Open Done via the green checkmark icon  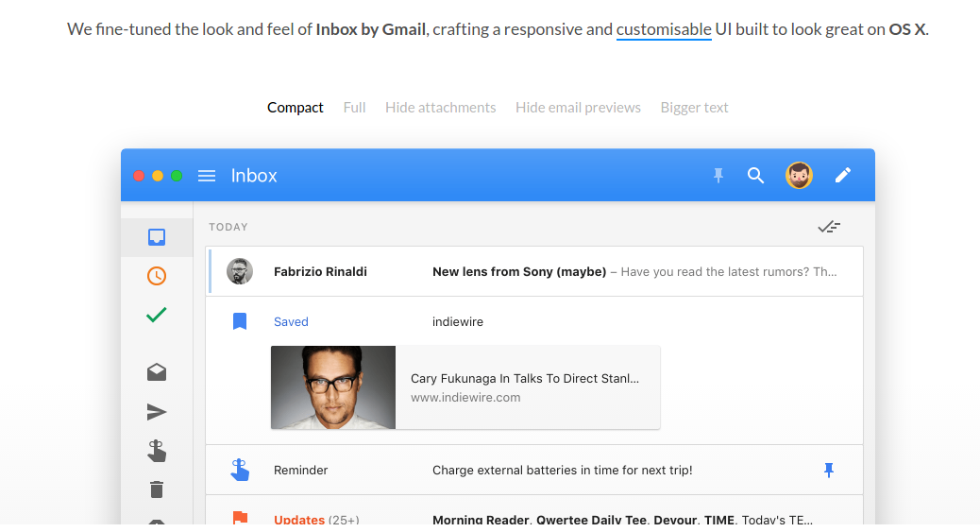click(156, 315)
